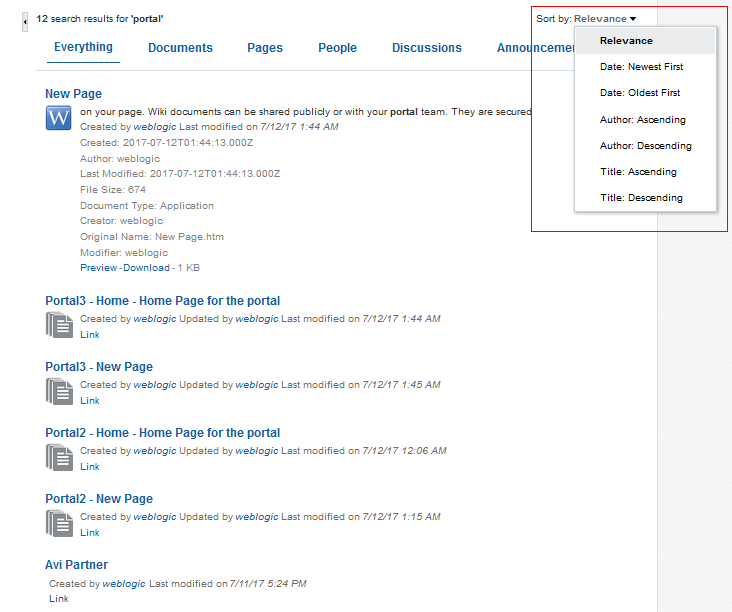Click 'File Size: 674' text

coord(113,190)
